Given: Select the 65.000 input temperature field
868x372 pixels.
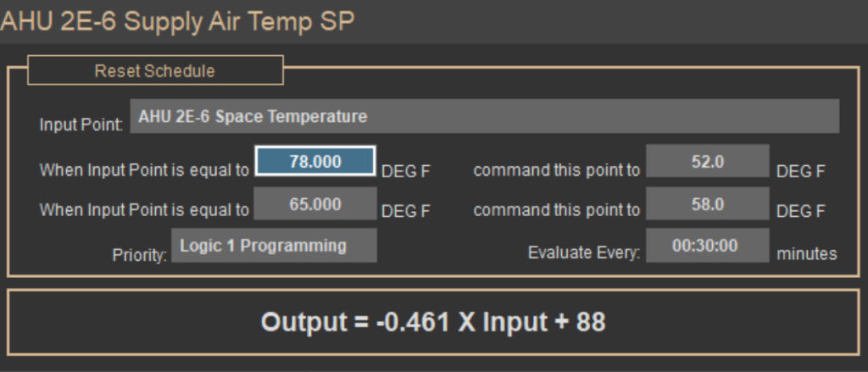Looking at the screenshot, I should [314, 204].
